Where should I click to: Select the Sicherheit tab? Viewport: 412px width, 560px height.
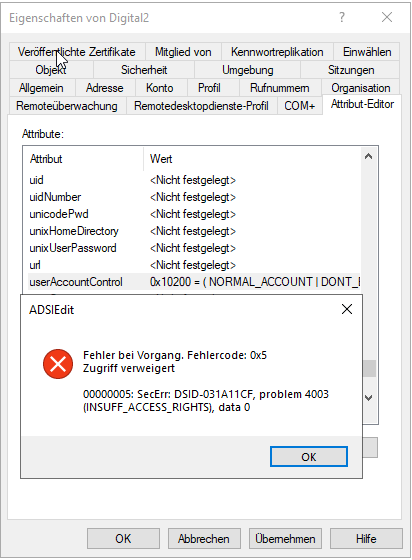(144, 70)
